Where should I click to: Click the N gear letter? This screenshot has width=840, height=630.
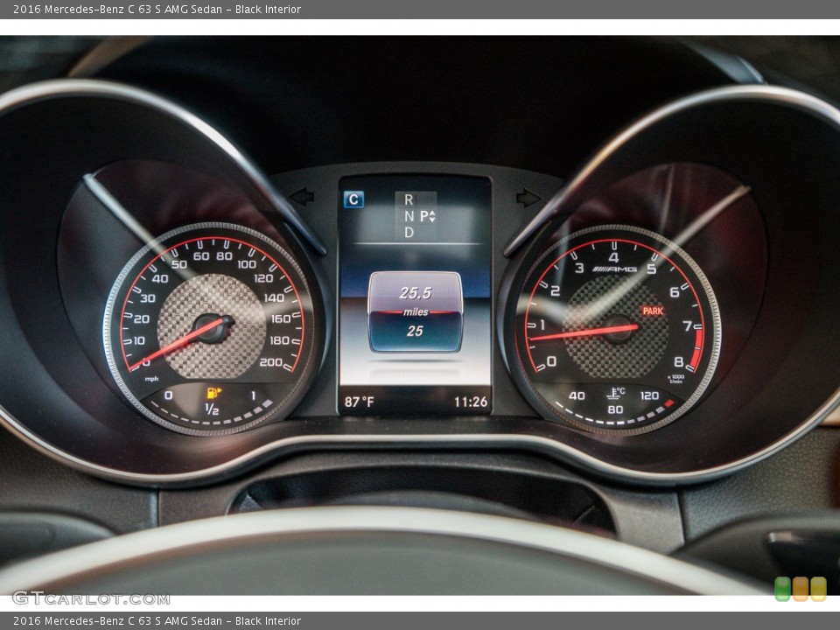click(409, 216)
